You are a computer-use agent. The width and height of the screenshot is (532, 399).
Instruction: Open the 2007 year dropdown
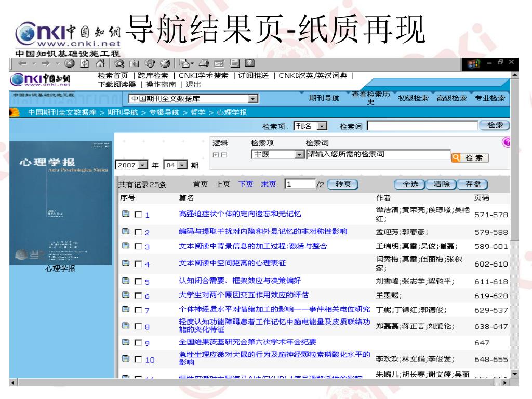[143, 165]
